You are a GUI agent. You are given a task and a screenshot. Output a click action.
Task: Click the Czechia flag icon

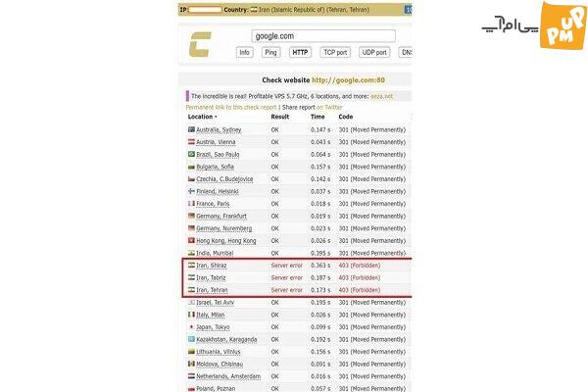pos(192,179)
